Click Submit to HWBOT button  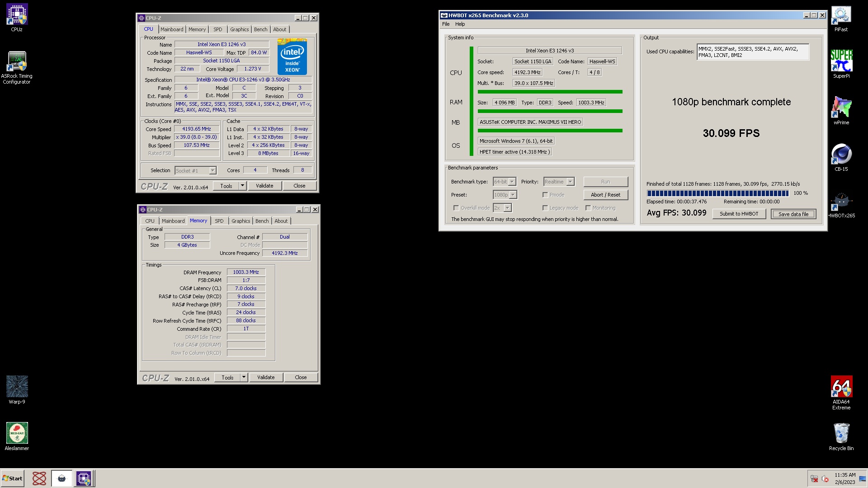tap(739, 214)
